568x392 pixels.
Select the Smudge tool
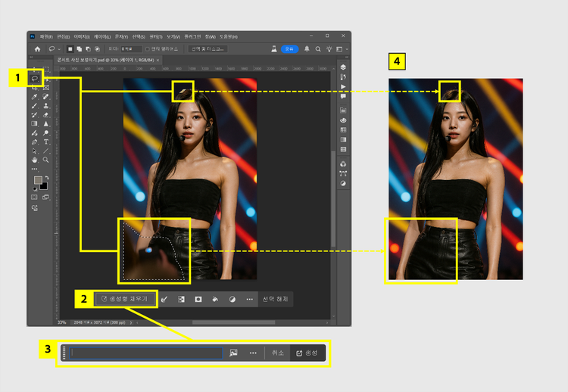[35, 133]
